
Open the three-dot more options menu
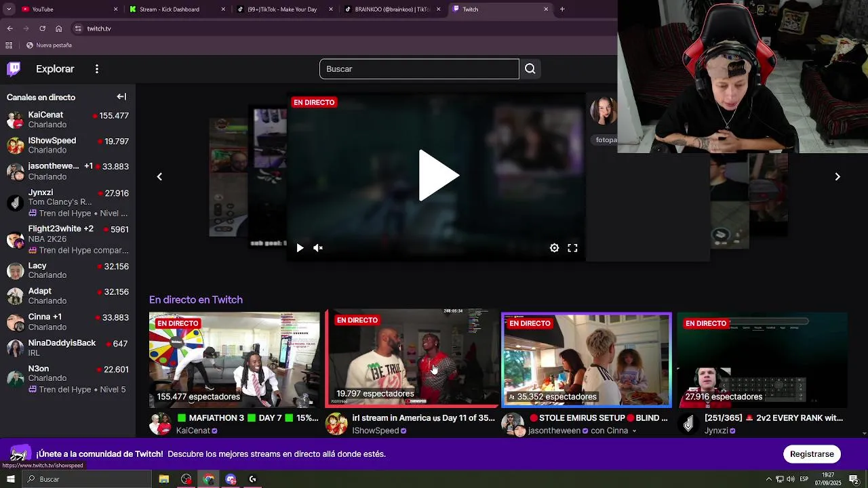[97, 69]
